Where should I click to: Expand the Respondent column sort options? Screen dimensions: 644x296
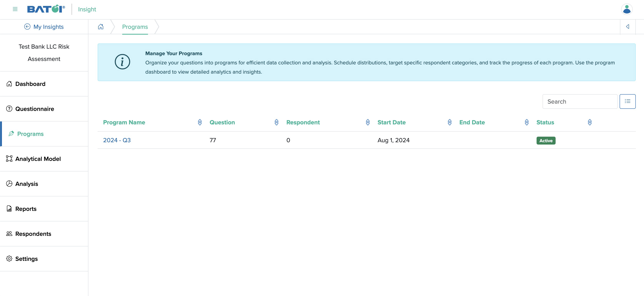coord(367,122)
